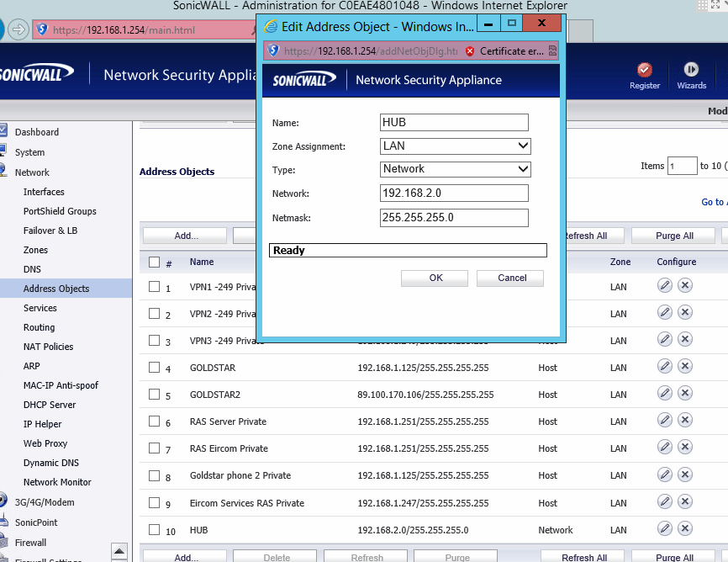Click into the Name field containing HUB
Viewport: 728px width, 562px height.
click(x=454, y=123)
